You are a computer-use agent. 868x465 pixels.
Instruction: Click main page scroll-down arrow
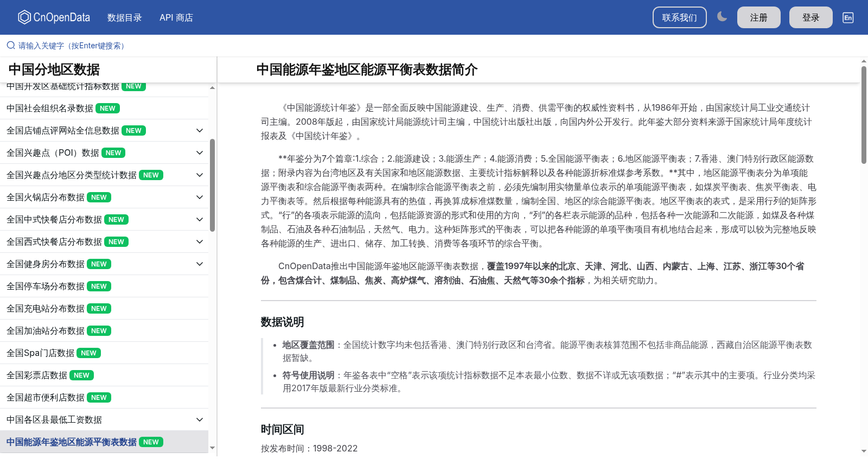click(864, 451)
